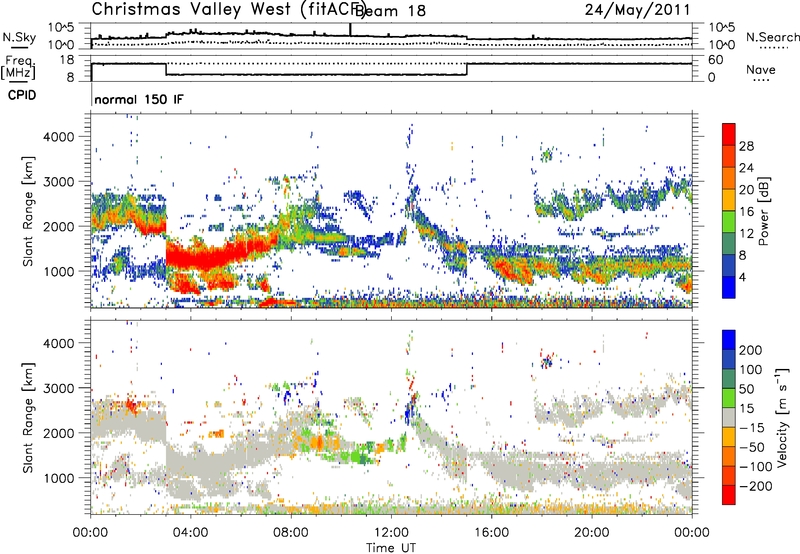Click the red -200 Velocity colorbar swatch
The width and height of the screenshot is (800, 554).
click(729, 495)
